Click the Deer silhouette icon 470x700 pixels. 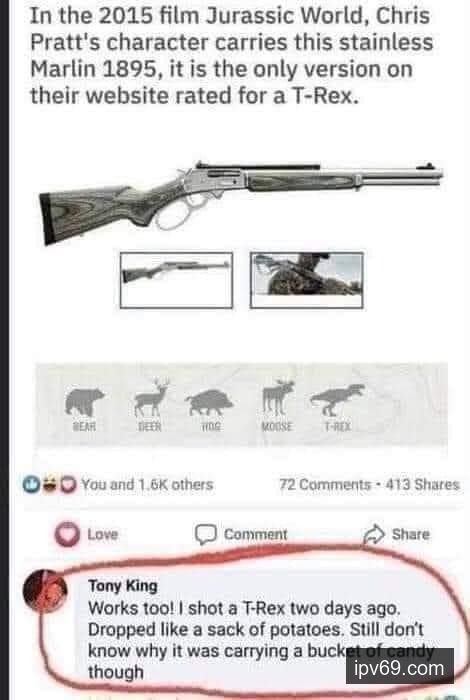click(x=152, y=398)
